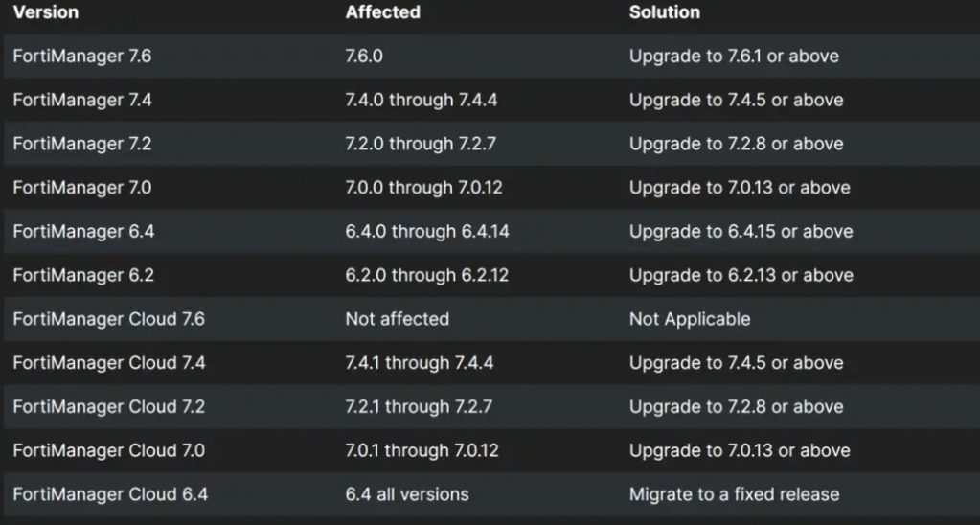This screenshot has height=525, width=980.
Task: Select the FortiManager Cloud 6.4 cell
Action: click(x=109, y=495)
